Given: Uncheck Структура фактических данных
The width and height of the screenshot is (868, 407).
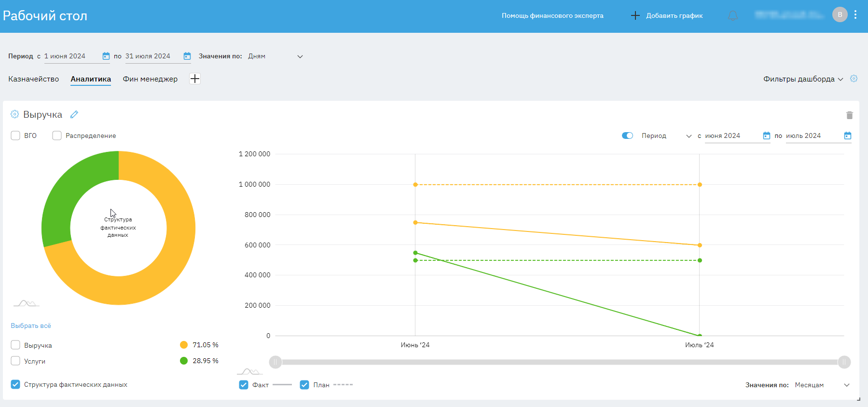Looking at the screenshot, I should 15,384.
